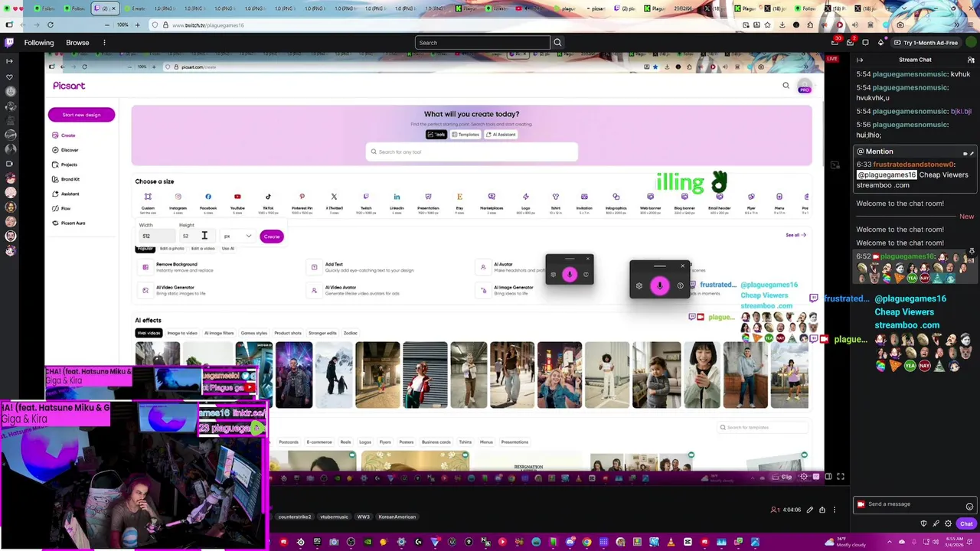Collapse the Stream Chat panel
The height and width of the screenshot is (551, 980).
(860, 60)
